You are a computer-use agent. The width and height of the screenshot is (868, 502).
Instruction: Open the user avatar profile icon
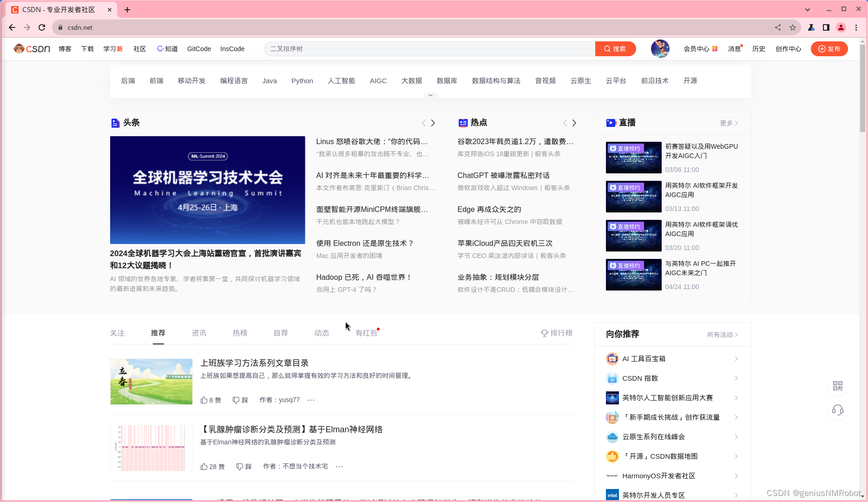point(660,49)
